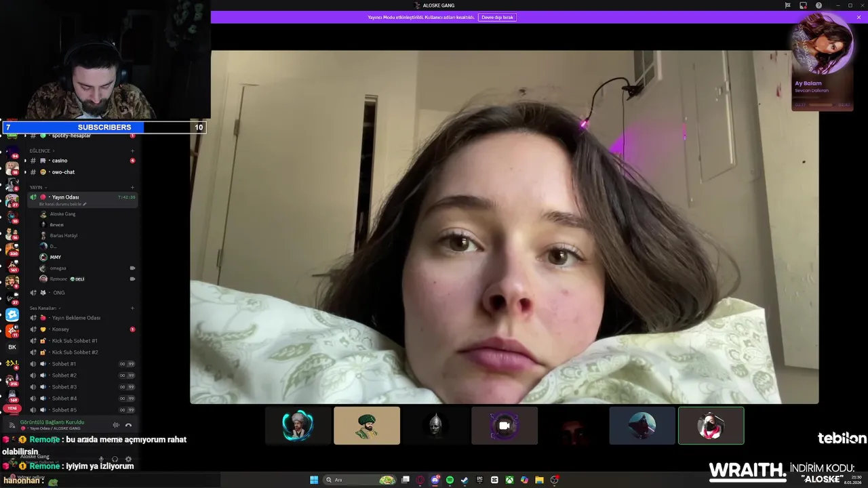Click the YENİ new mentions badge
This screenshot has height=488, width=868.
[x=12, y=409]
